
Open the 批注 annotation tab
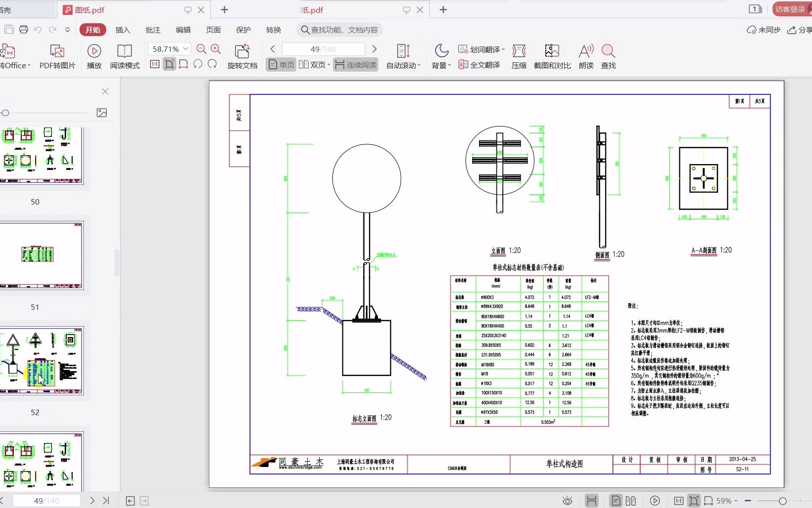153,30
